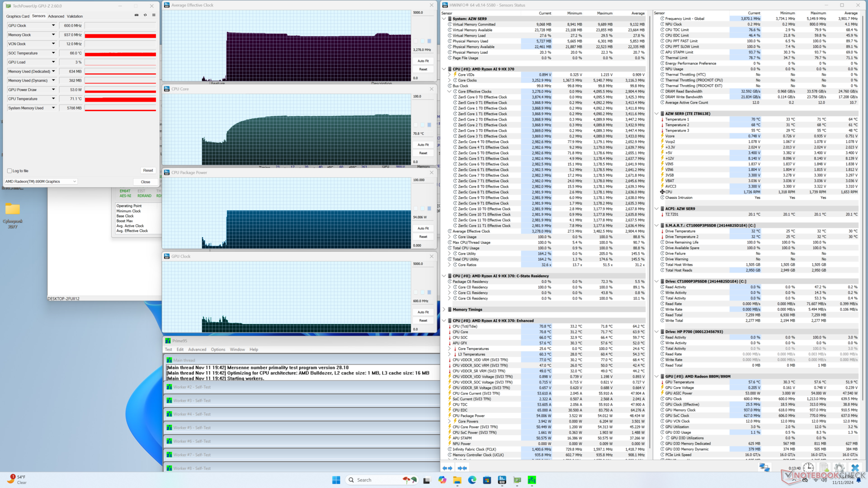Viewport: 868px width, 488px height.
Task: Open the Prime95 Advanced menu
Action: tap(197, 349)
